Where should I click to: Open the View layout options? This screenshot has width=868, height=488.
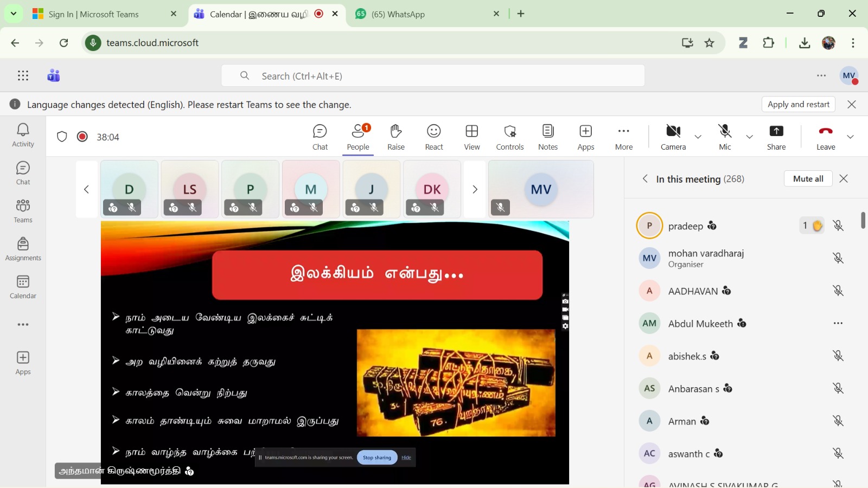471,137
